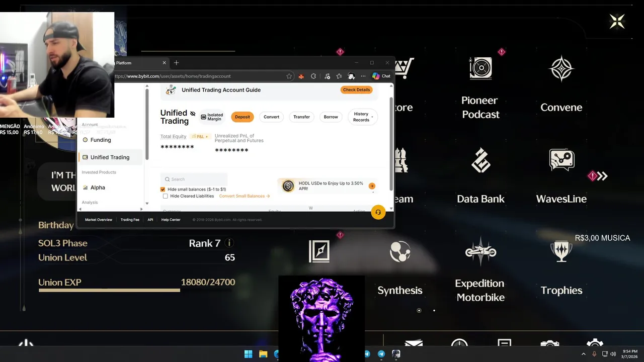Open Help Center footer link

pyautogui.click(x=171, y=220)
